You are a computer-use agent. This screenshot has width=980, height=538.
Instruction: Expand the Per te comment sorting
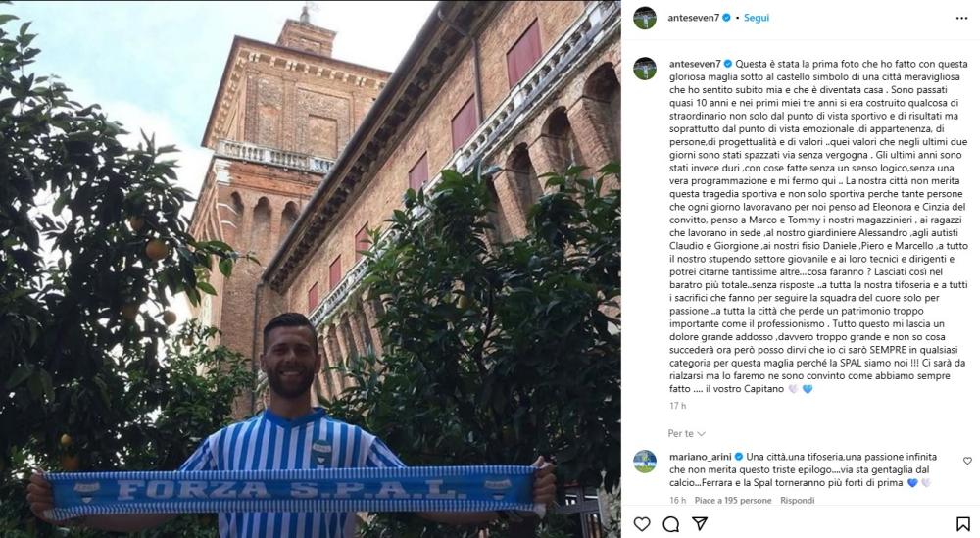click(686, 433)
